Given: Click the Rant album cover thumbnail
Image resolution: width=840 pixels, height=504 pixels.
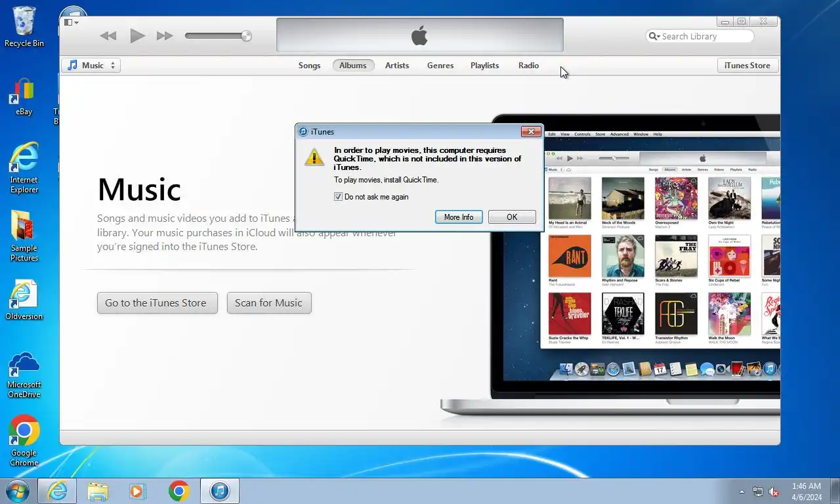Looking at the screenshot, I should (570, 257).
